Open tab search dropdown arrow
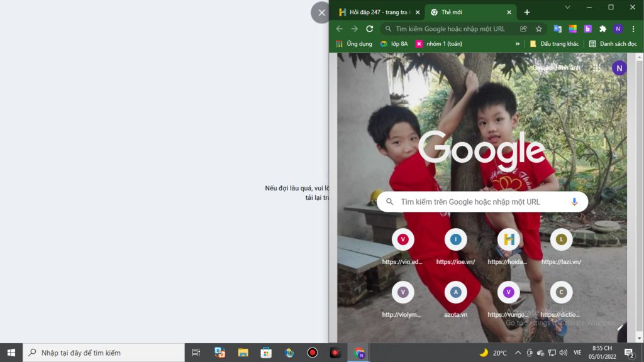This screenshot has height=362, width=644. click(567, 7)
